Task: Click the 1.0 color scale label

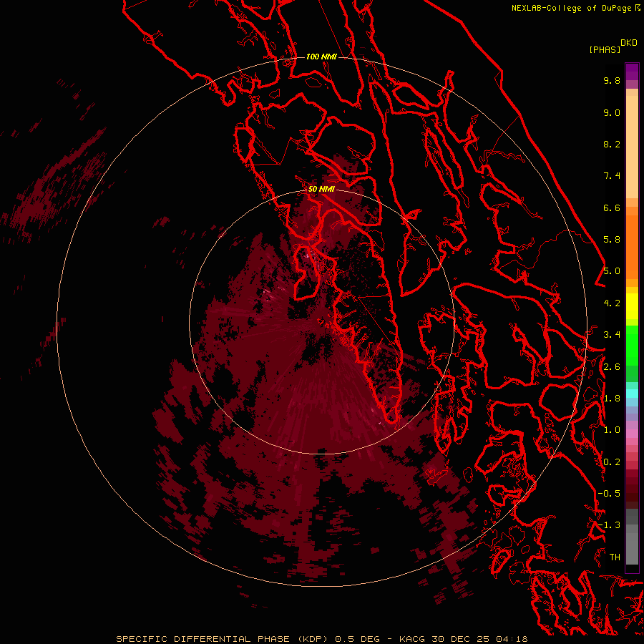Action: click(x=612, y=430)
